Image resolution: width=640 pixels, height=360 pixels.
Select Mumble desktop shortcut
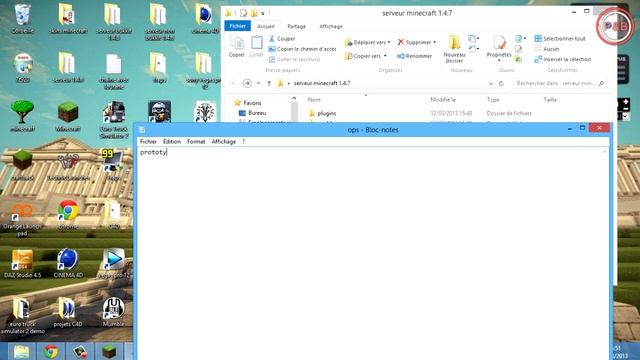click(113, 312)
